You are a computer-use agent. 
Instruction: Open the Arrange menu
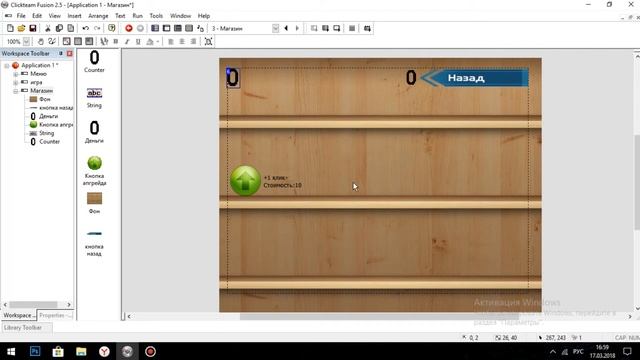coord(98,16)
